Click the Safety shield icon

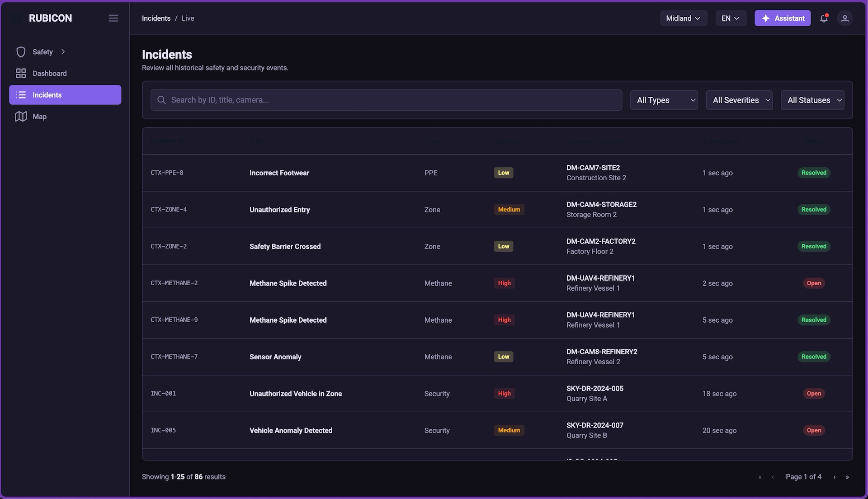(x=21, y=52)
